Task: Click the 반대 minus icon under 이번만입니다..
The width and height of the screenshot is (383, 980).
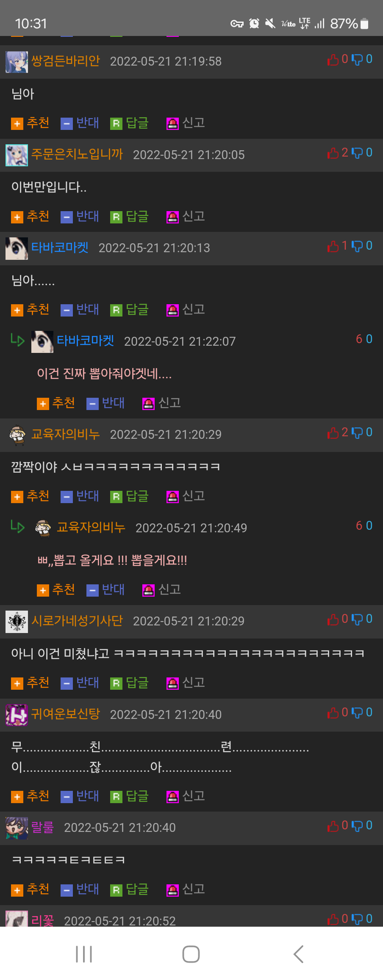Action: pyautogui.click(x=67, y=217)
